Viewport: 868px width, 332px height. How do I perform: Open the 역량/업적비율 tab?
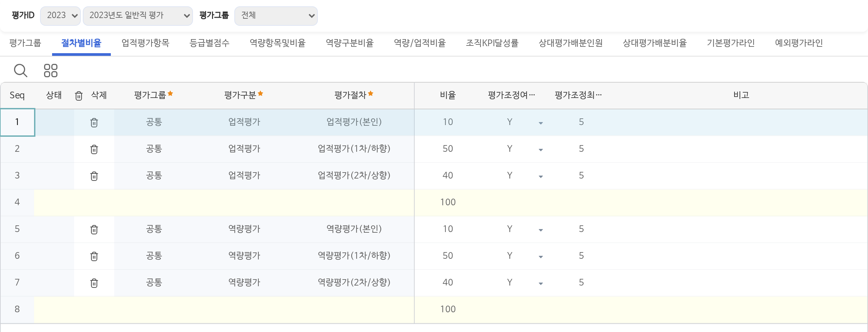pyautogui.click(x=420, y=43)
